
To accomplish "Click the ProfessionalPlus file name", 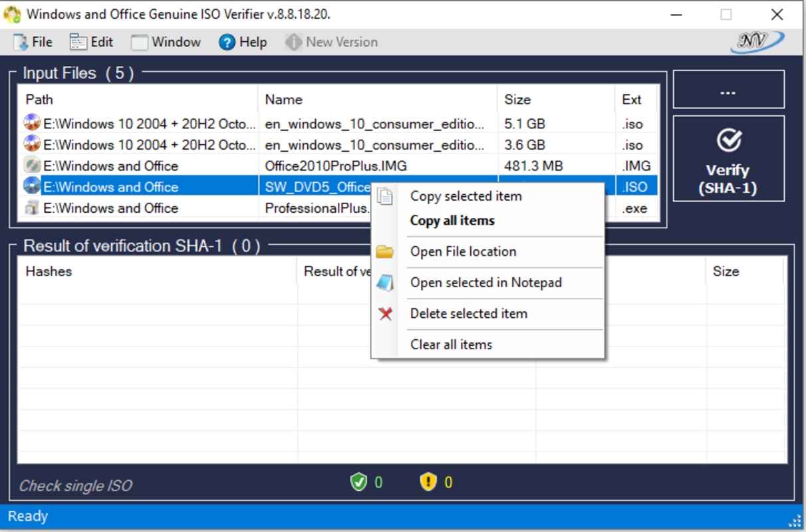I will (x=317, y=208).
